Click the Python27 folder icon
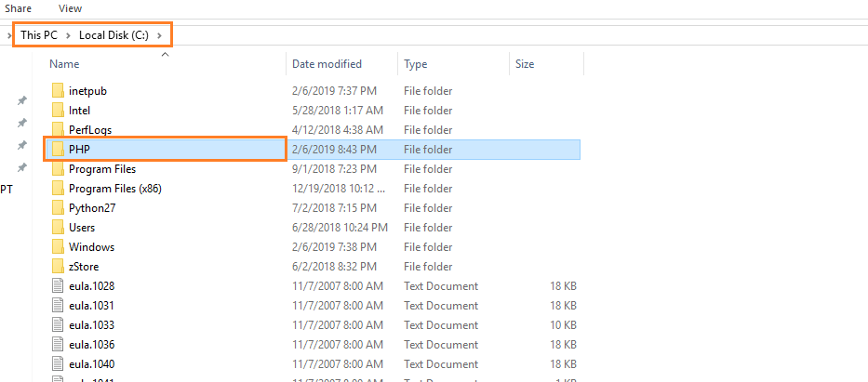868x382 pixels. pos(58,208)
